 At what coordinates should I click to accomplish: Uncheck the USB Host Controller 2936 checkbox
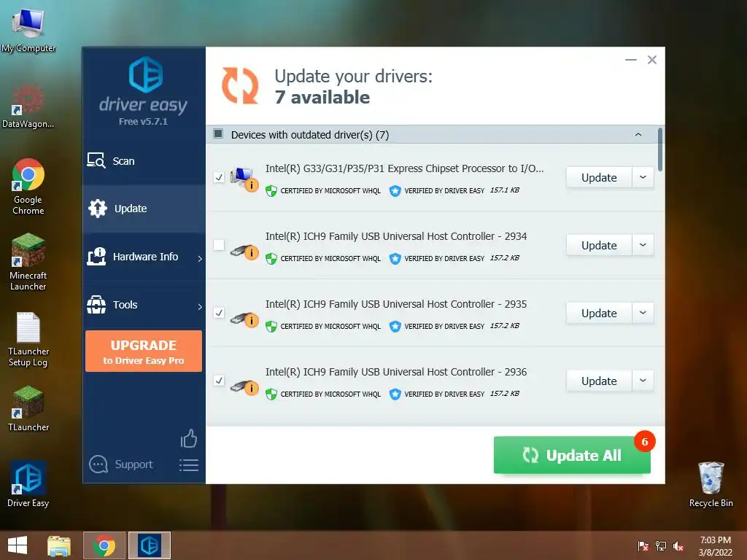219,381
